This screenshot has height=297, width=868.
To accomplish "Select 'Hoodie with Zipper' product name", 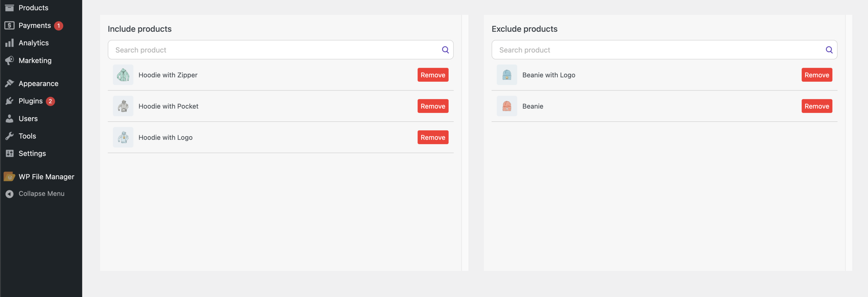I will pos(168,75).
